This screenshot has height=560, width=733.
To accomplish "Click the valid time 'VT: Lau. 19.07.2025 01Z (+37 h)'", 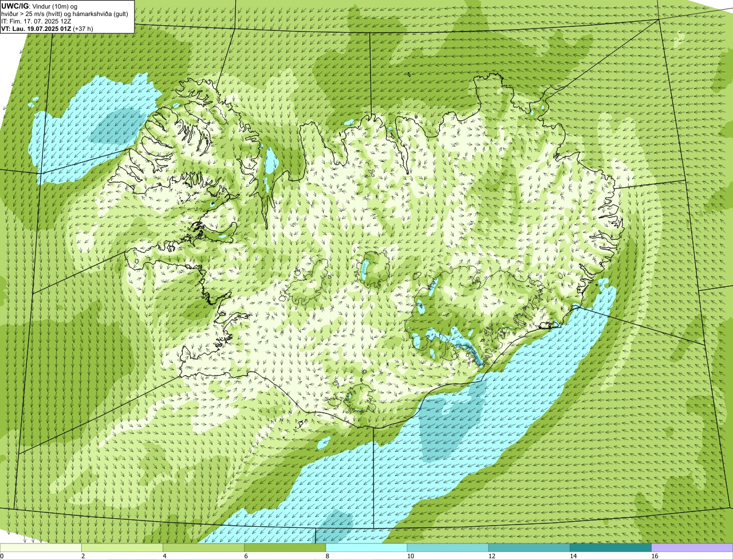I will click(47, 28).
